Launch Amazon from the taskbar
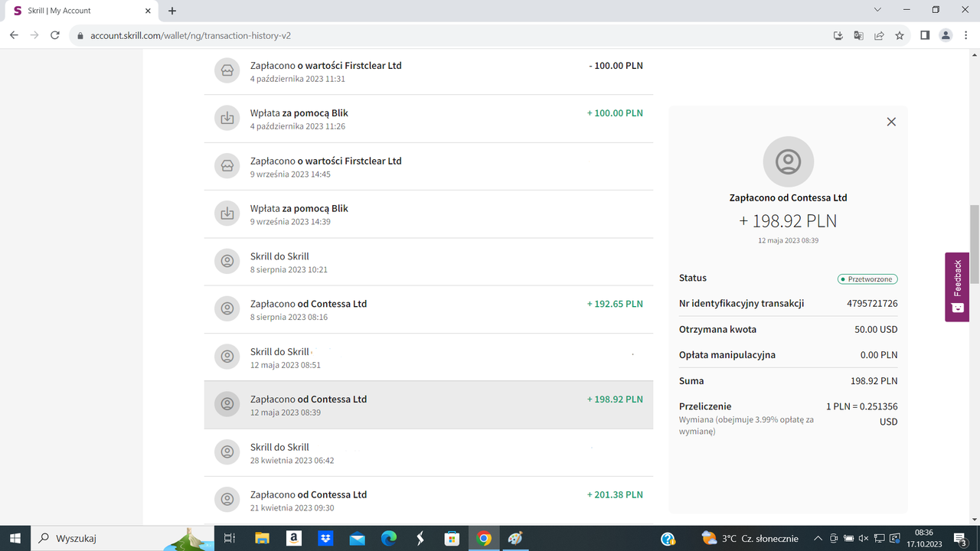The image size is (980, 551). (293, 538)
